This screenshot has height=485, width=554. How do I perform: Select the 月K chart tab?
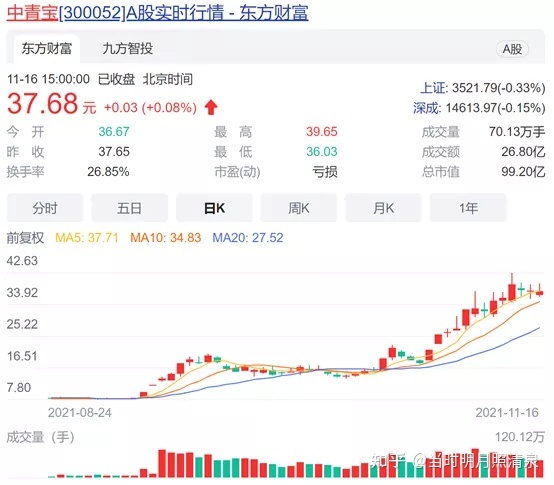(383, 208)
